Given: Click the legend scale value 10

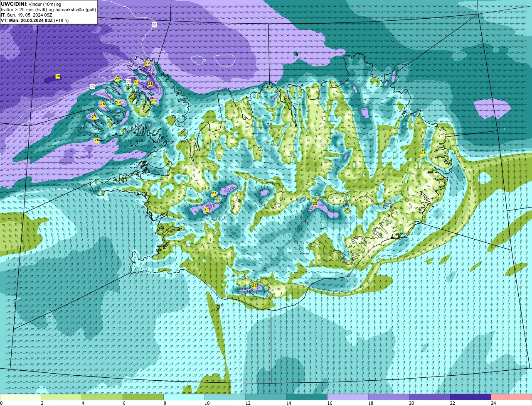Looking at the screenshot, I should 207,403.
